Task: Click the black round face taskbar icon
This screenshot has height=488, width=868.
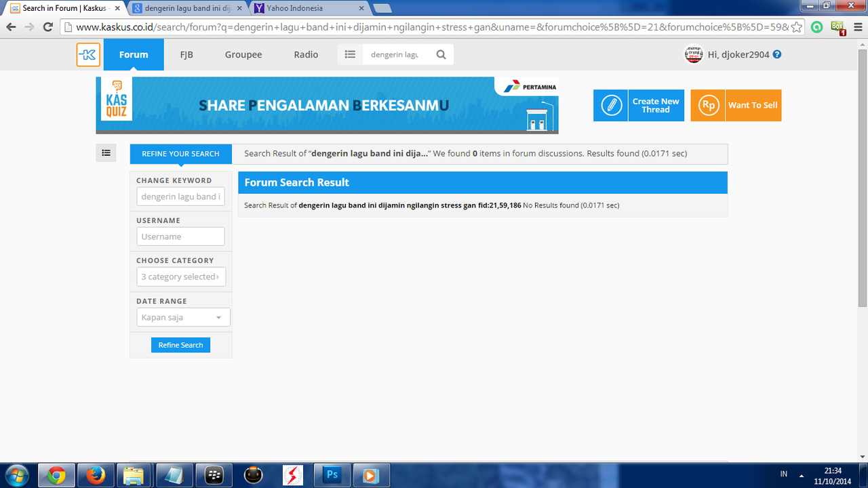Action: tap(253, 475)
